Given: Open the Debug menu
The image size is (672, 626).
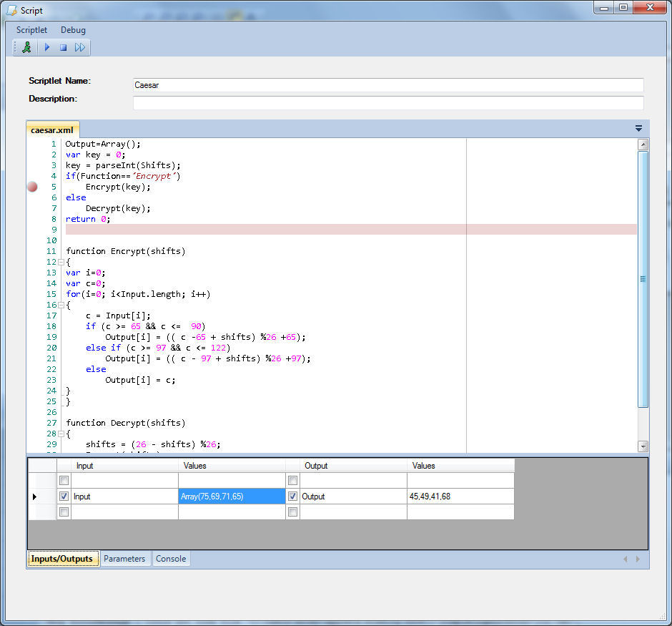Looking at the screenshot, I should 73,30.
